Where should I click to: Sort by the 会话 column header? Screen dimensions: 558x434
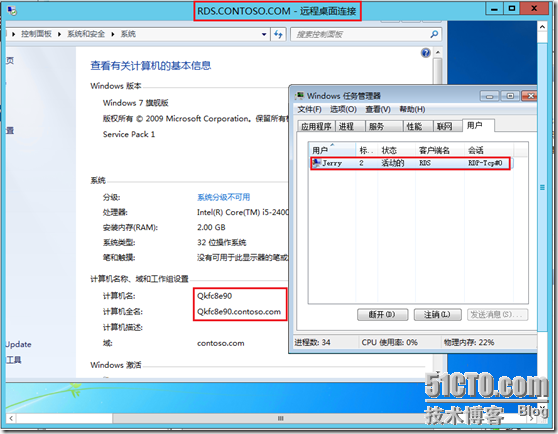[489, 150]
